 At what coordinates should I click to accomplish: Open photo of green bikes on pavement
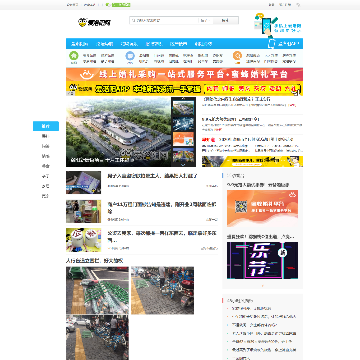(x=97, y=290)
